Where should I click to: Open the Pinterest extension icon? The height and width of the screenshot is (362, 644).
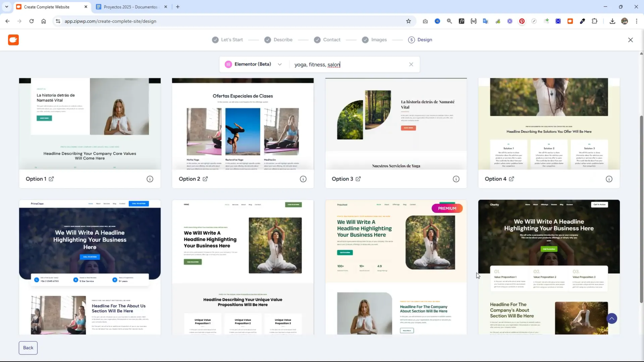click(x=522, y=21)
